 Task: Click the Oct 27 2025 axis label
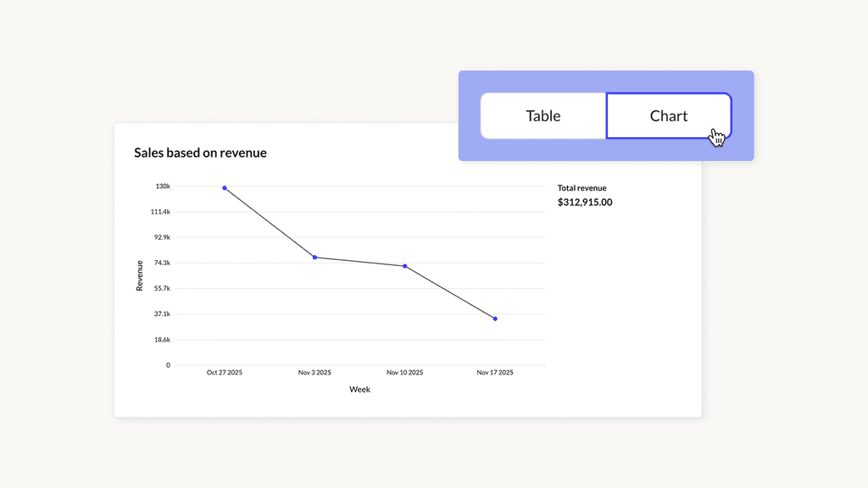225,373
